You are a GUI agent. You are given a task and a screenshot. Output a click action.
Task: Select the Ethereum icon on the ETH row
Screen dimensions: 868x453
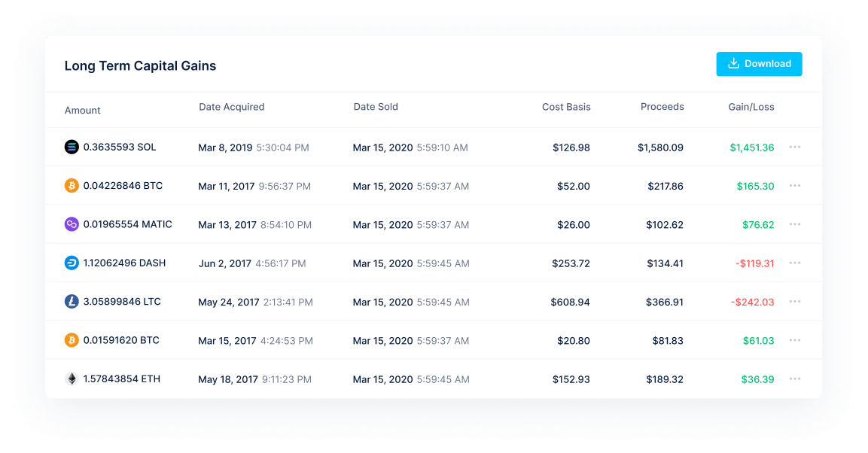[x=72, y=379]
